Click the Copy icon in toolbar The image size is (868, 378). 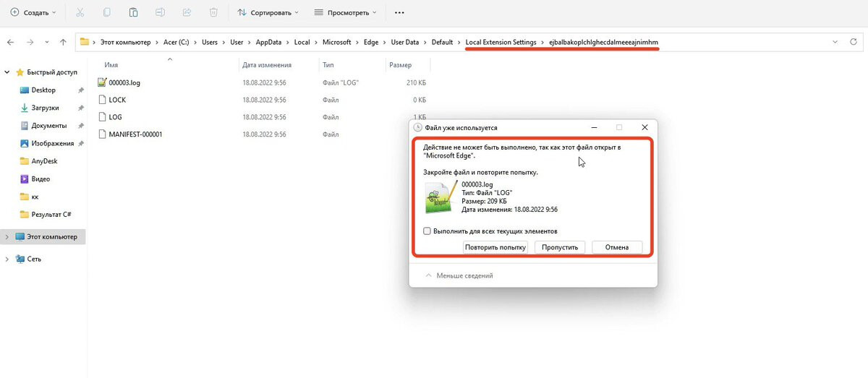[106, 12]
